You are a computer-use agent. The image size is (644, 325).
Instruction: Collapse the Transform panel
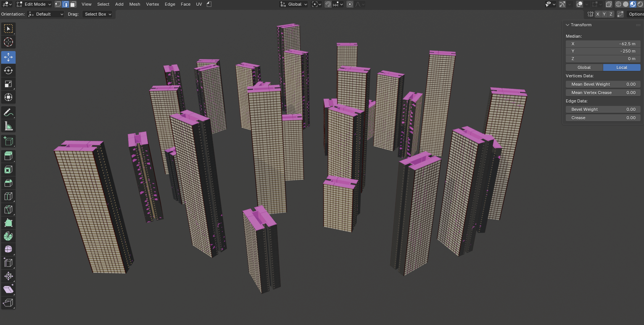click(x=567, y=25)
